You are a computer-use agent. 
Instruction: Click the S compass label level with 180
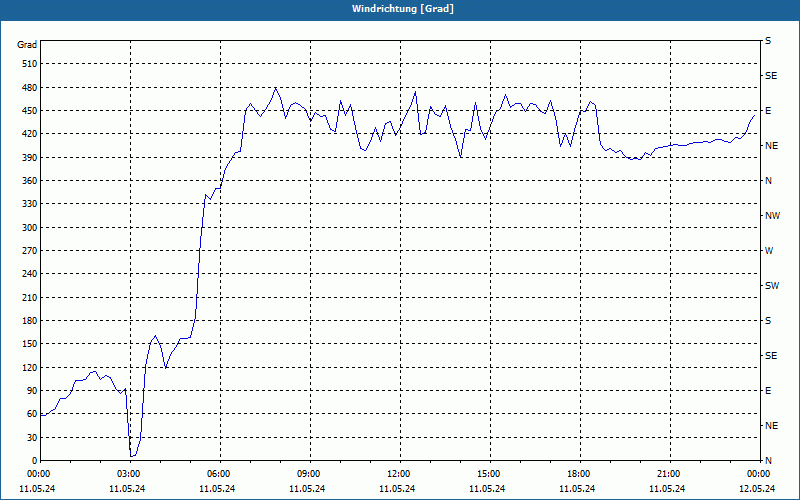click(768, 321)
